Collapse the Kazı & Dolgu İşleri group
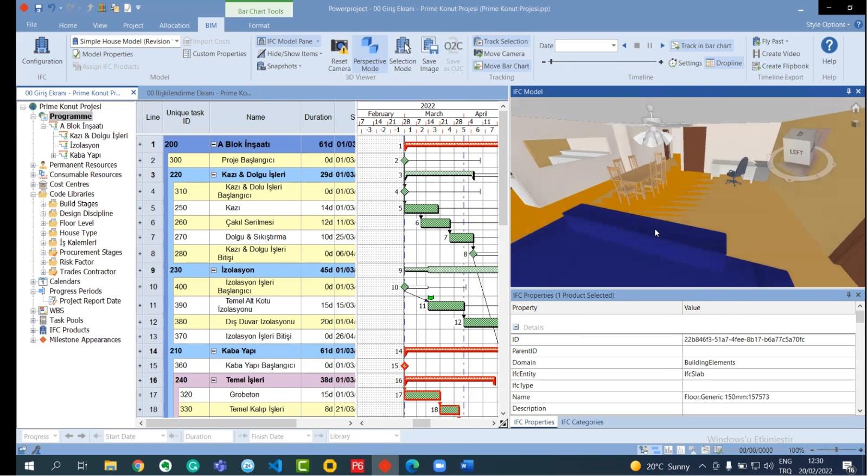868x476 pixels. (x=214, y=175)
